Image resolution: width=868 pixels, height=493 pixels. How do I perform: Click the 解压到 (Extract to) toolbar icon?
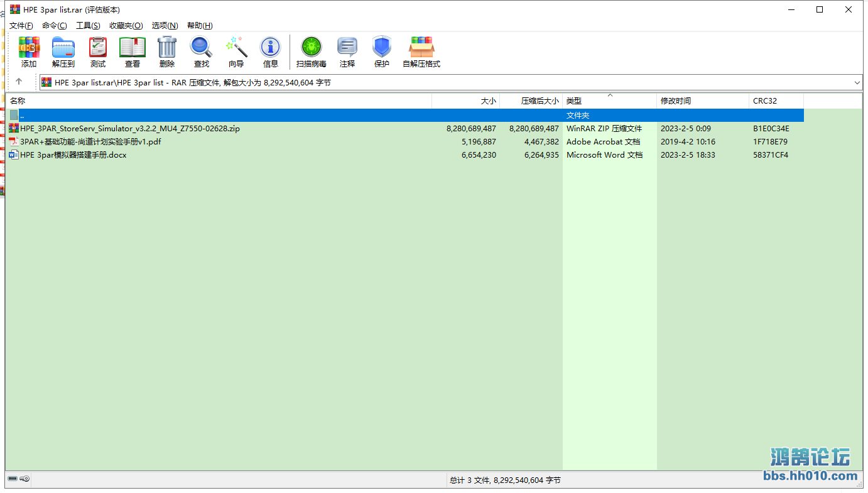point(63,47)
